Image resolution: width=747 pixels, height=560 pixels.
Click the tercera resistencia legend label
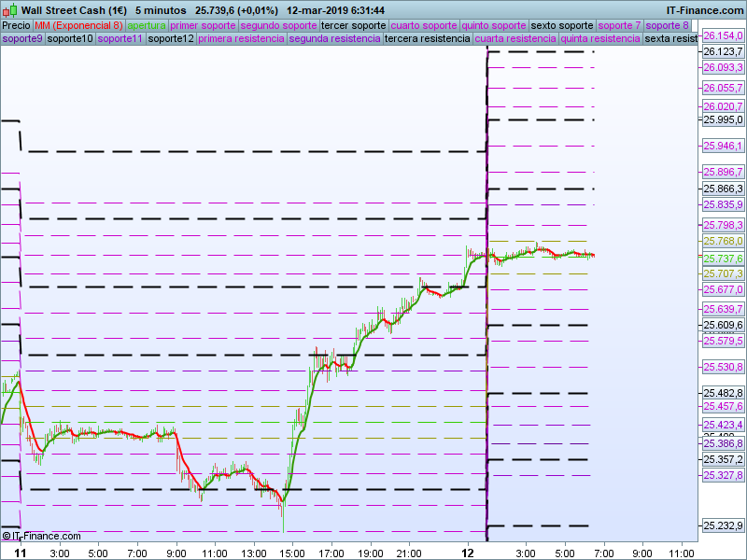[x=428, y=38]
